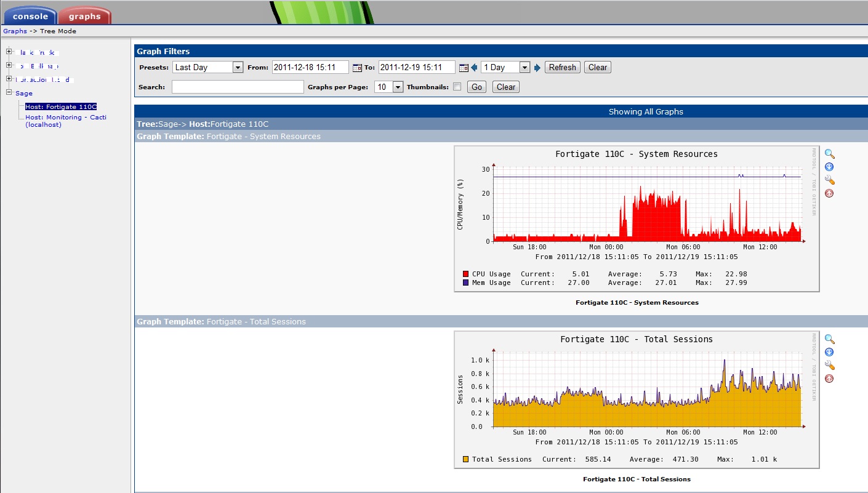
Task: Zoom the System Resources graph with magnifier icon
Action: click(829, 154)
